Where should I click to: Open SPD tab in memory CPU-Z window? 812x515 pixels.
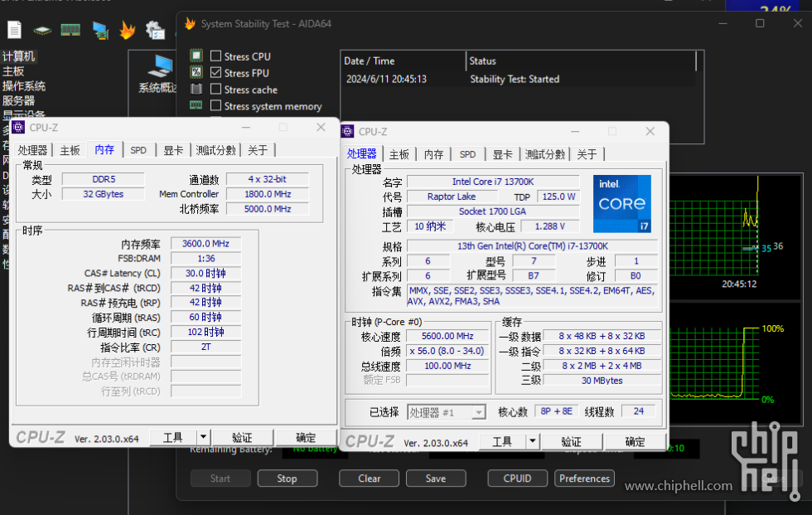[138, 150]
